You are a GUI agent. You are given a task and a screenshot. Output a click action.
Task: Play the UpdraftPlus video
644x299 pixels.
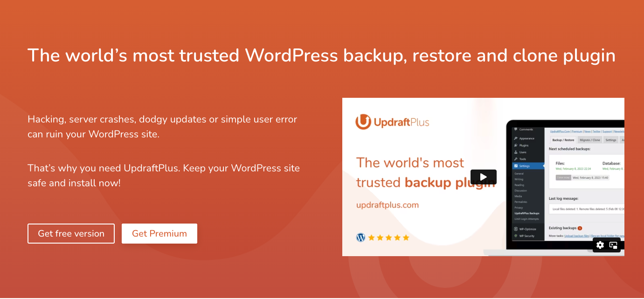pyautogui.click(x=483, y=177)
